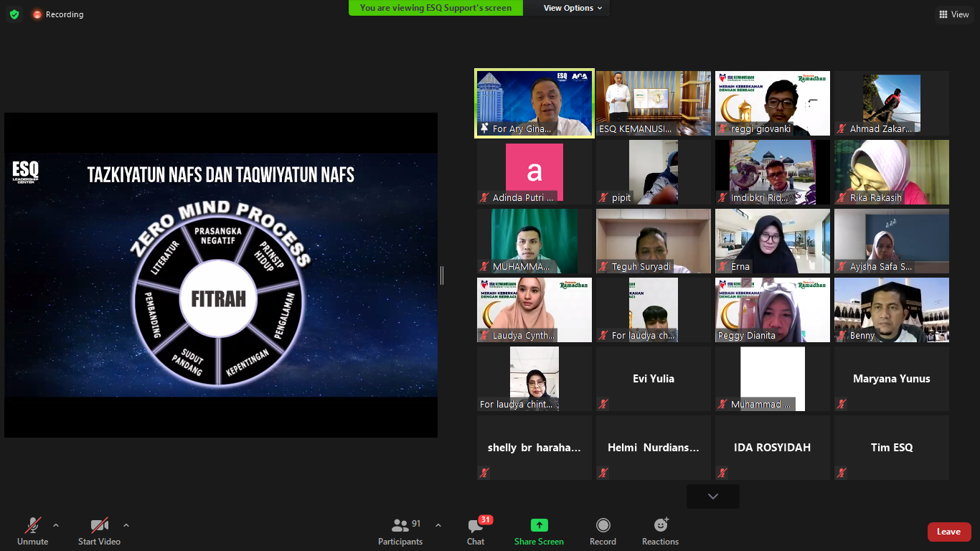Click the green encryption shield icon
The height and width of the screenshot is (551, 980).
pyautogui.click(x=14, y=14)
